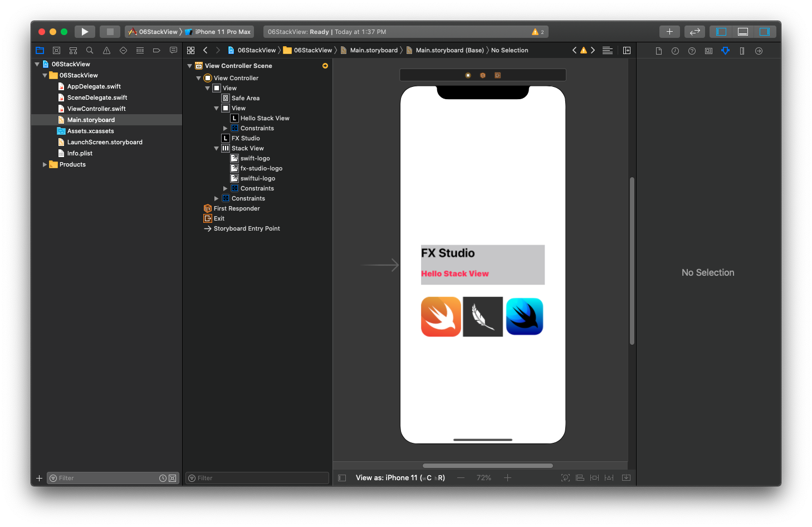The width and height of the screenshot is (812, 527).
Task: Toggle the Inspectors panel visibility
Action: [765, 32]
